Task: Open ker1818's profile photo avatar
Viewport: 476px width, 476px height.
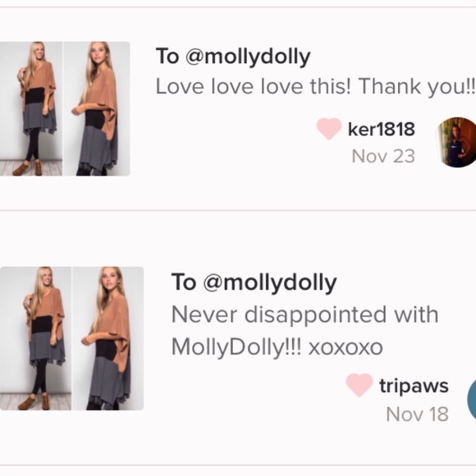Action: pyautogui.click(x=456, y=142)
